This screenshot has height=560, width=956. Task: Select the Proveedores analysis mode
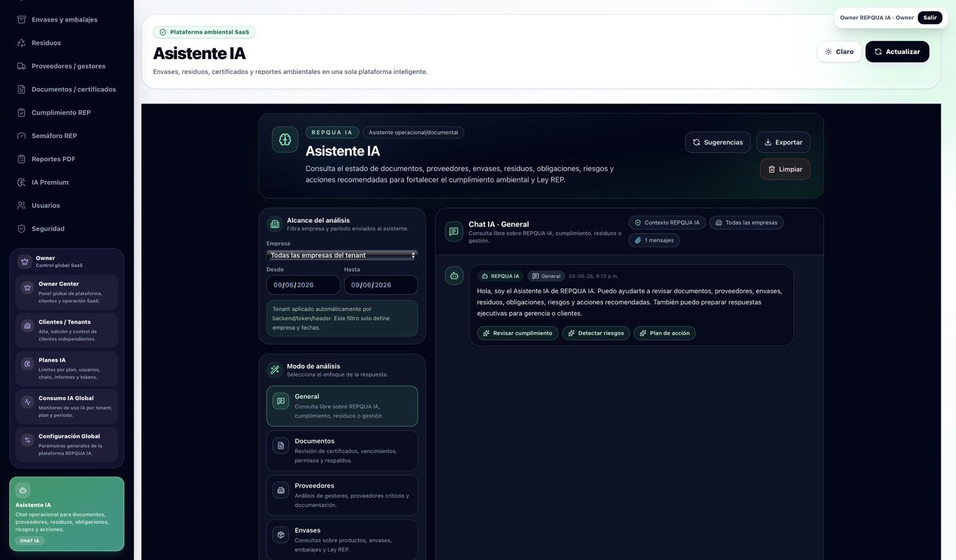coord(342,495)
